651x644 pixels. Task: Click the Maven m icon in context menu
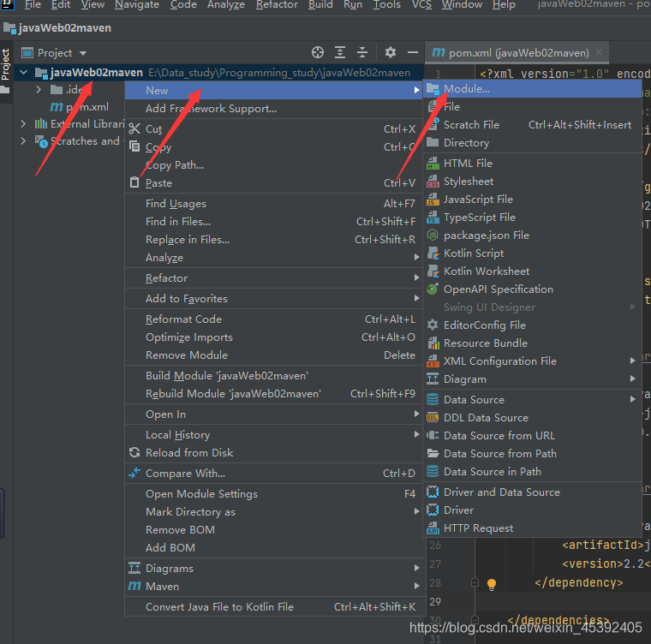134,586
